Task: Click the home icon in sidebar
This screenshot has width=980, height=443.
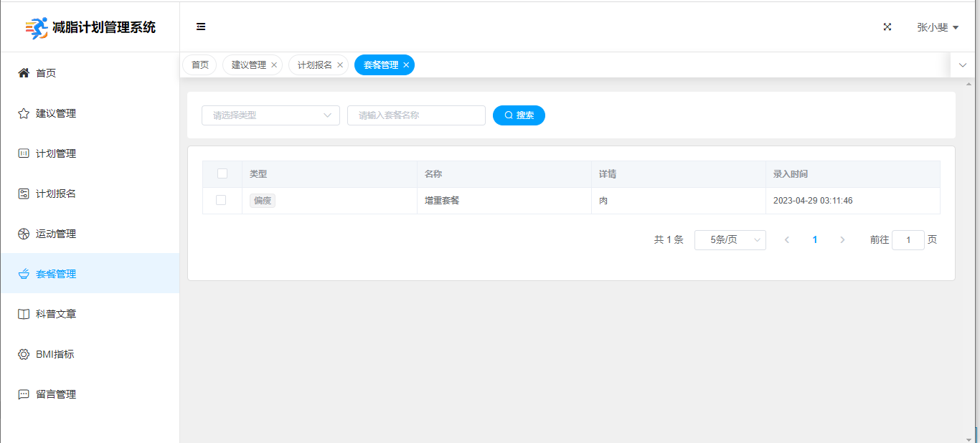Action: click(24, 72)
